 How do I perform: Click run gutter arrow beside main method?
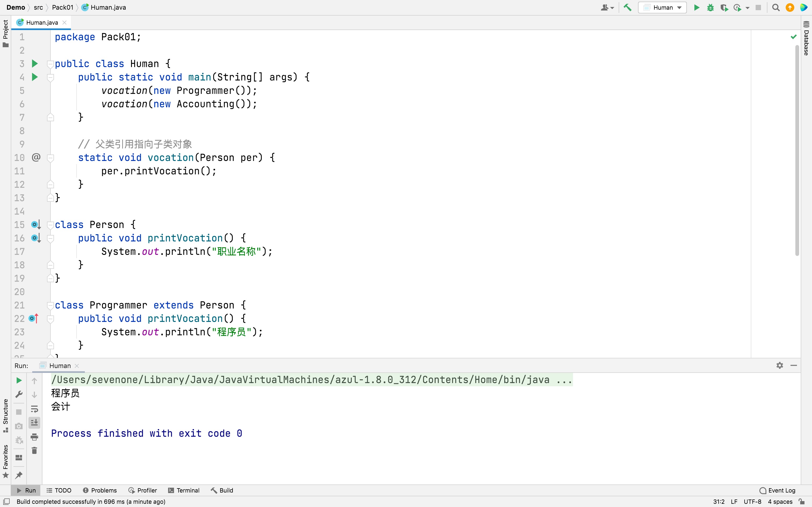tap(35, 77)
